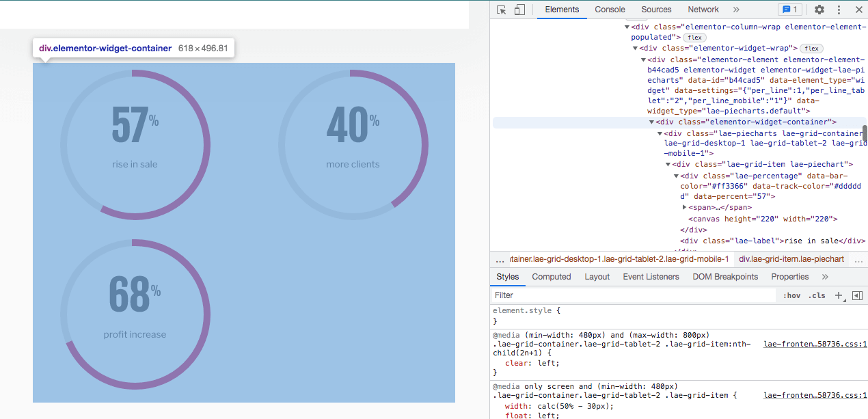868x419 pixels.
Task: Toggle the element classes editor with .cls
Action: click(x=817, y=295)
